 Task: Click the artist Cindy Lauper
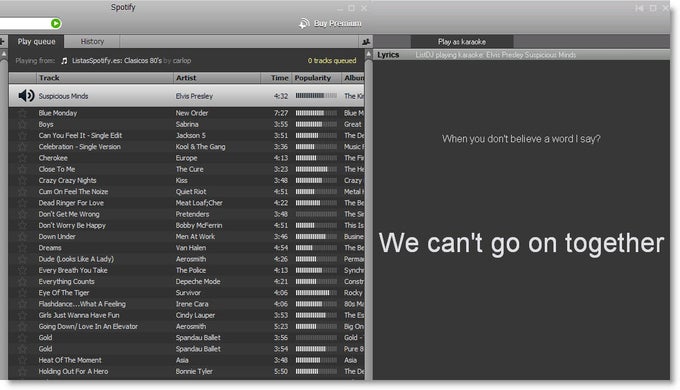point(195,315)
